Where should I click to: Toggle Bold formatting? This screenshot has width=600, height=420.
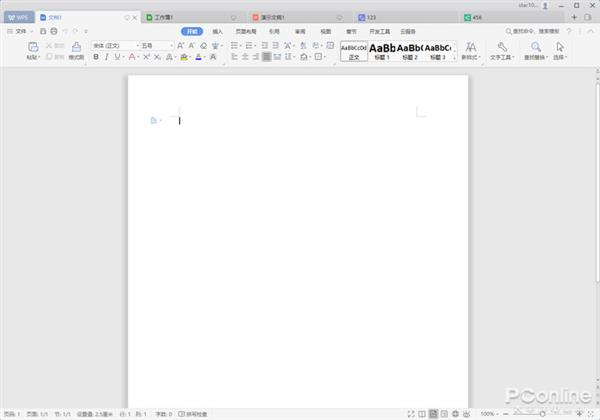pyautogui.click(x=96, y=57)
